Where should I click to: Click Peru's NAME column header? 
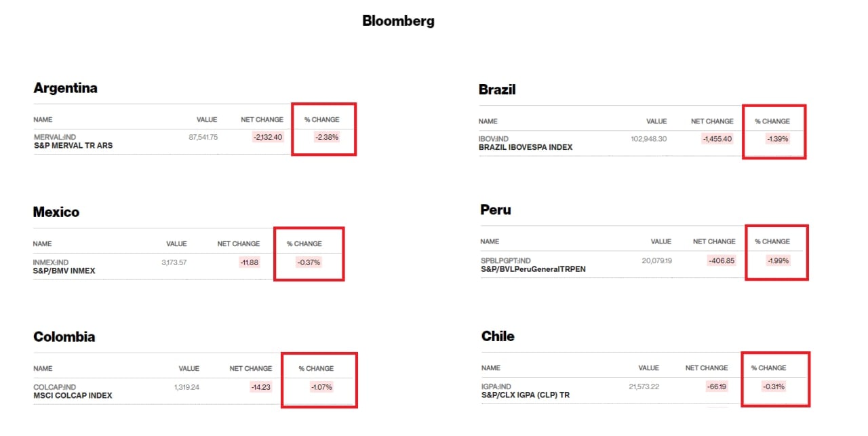coord(490,241)
